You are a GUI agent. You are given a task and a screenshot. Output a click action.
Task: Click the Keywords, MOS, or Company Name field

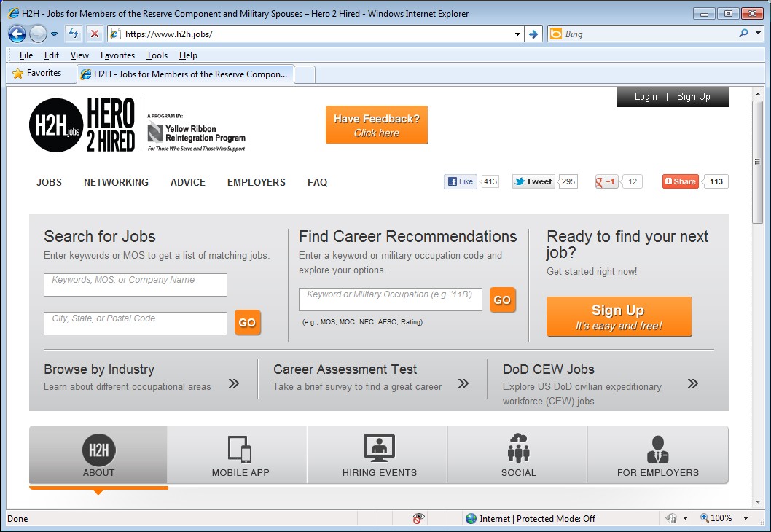136,285
